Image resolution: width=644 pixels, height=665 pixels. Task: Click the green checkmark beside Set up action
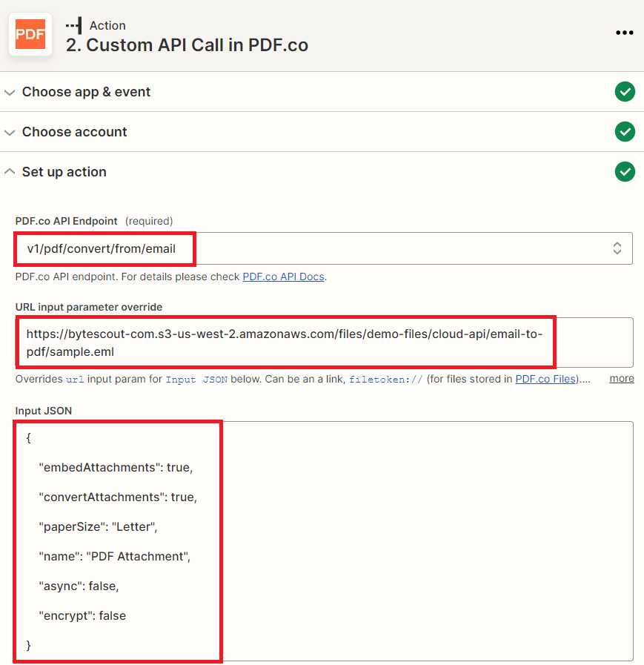pyautogui.click(x=625, y=171)
